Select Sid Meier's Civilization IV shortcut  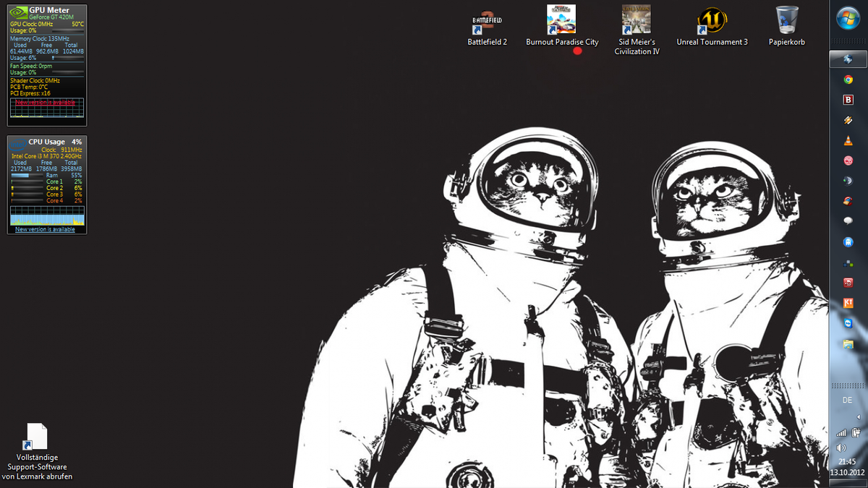point(637,30)
